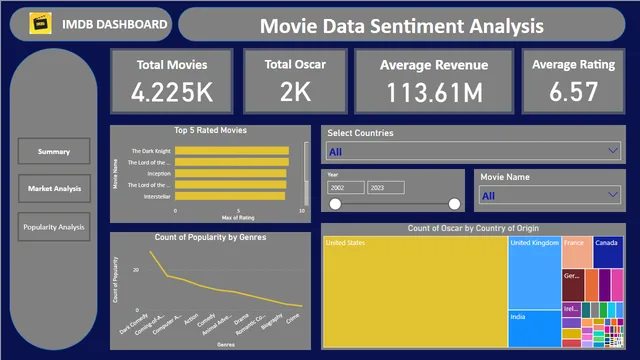Screen dimensions: 640x360
Task: Select the Canada treemap tile
Action: tap(608, 252)
